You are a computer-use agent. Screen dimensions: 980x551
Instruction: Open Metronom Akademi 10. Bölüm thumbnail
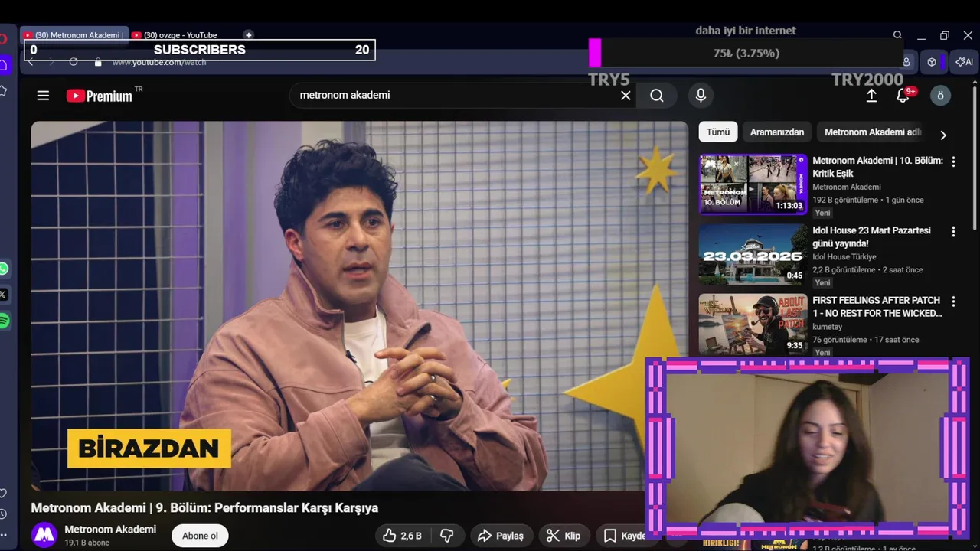point(753,184)
